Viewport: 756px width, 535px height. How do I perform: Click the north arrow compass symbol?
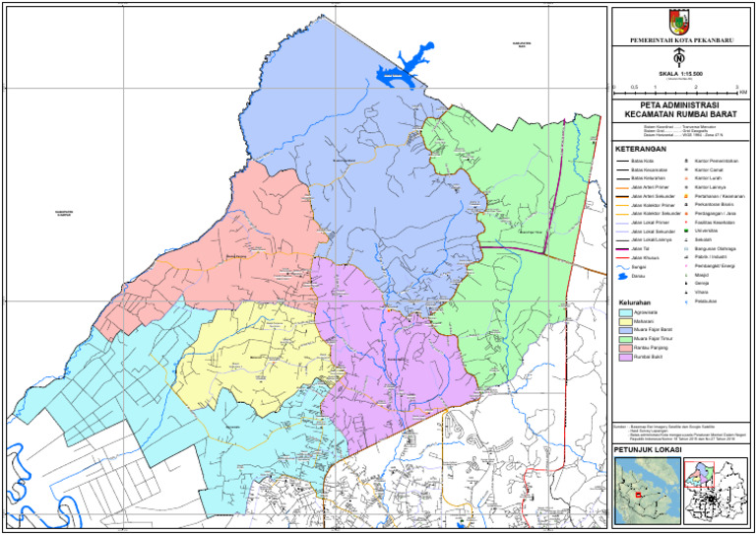coord(679,58)
